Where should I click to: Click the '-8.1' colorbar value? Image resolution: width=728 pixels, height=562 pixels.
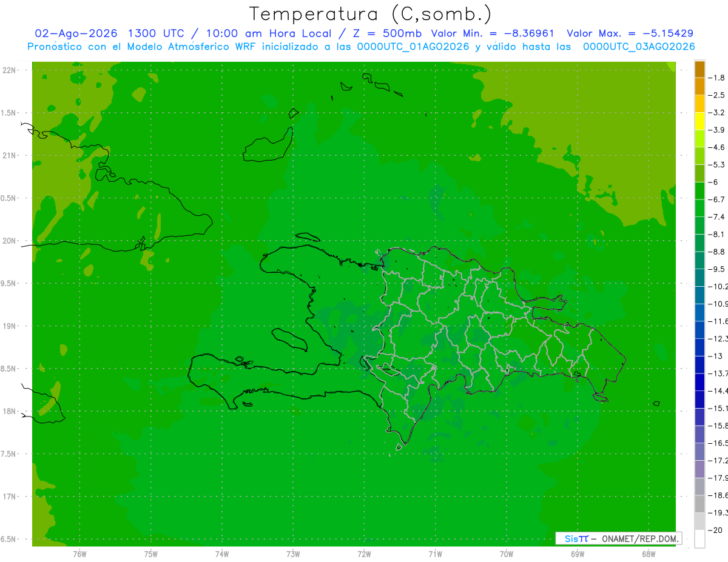click(717, 235)
